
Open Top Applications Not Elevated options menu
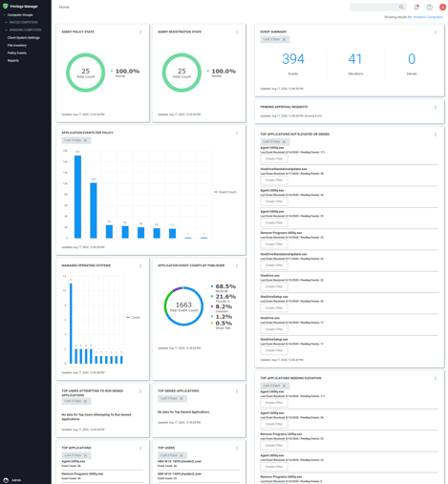point(436,135)
